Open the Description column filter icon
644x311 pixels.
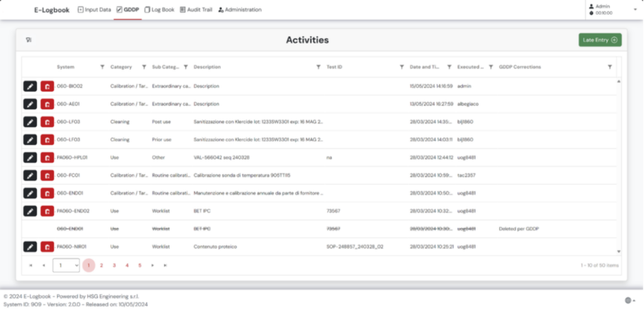point(318,67)
